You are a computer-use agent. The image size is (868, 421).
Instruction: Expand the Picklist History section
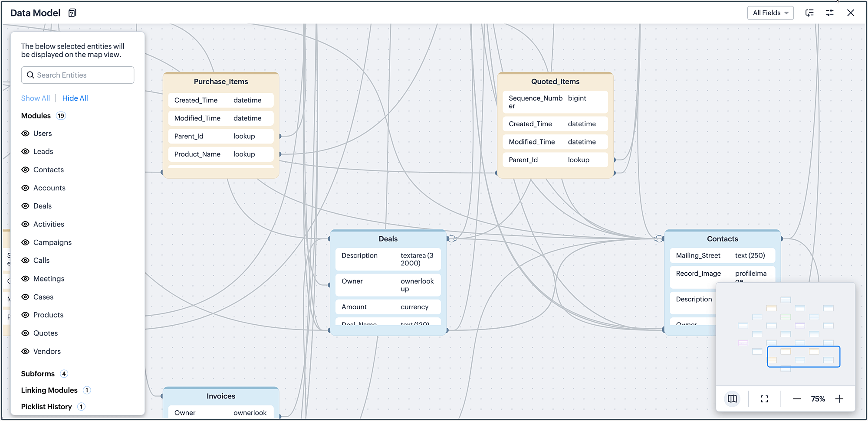(46, 407)
